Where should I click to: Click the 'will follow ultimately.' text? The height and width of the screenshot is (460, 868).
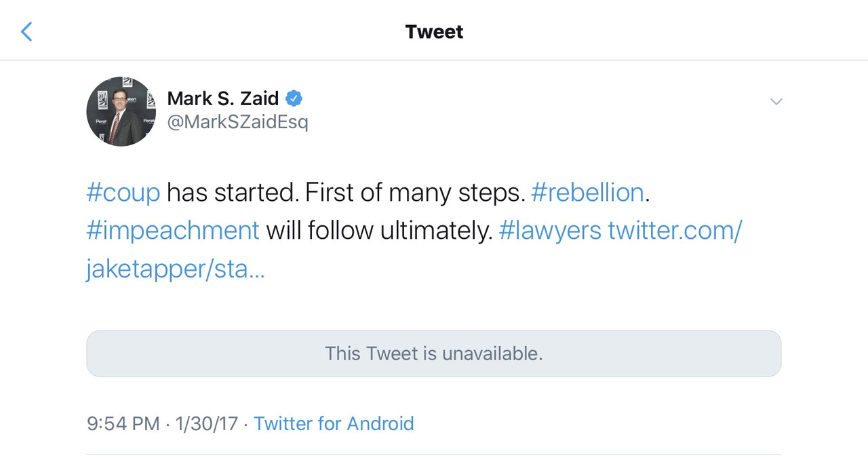click(x=379, y=231)
